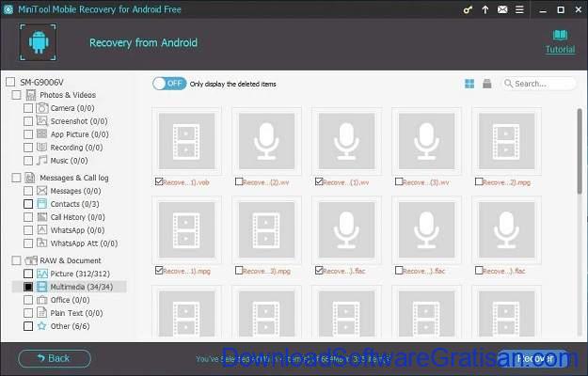Check the Picture (312/312) checkbox
The image size is (588, 376).
(x=28, y=274)
